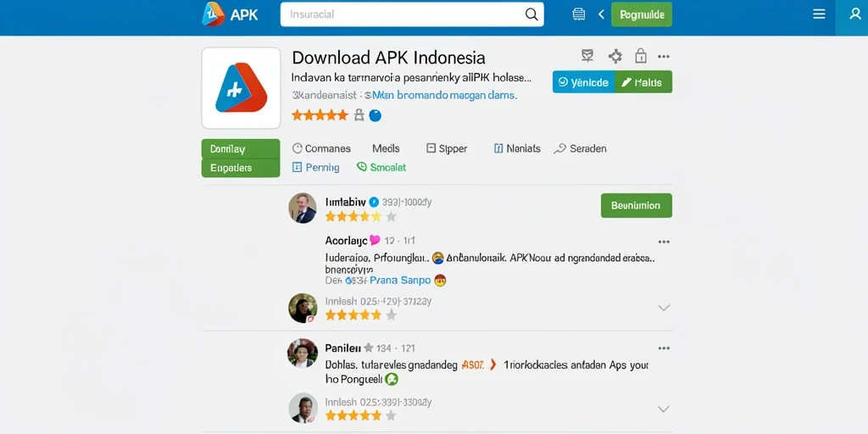This screenshot has height=434, width=868.
Task: Click the app's five-star rating
Action: (320, 115)
